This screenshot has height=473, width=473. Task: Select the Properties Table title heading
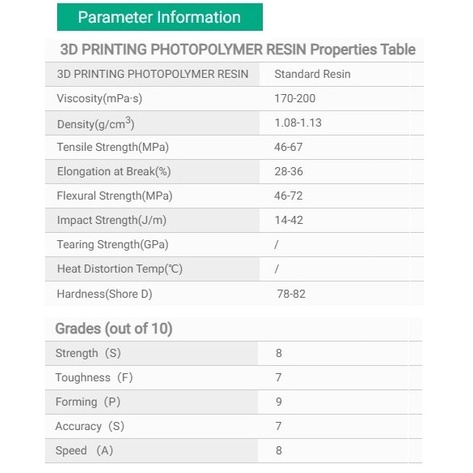click(238, 49)
